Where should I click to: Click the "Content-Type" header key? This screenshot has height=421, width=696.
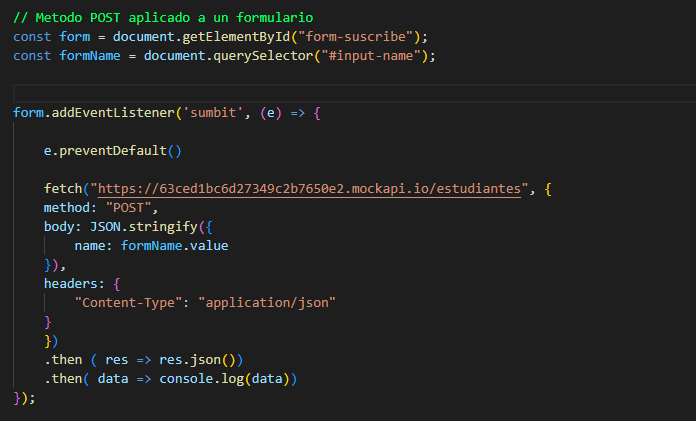128,303
